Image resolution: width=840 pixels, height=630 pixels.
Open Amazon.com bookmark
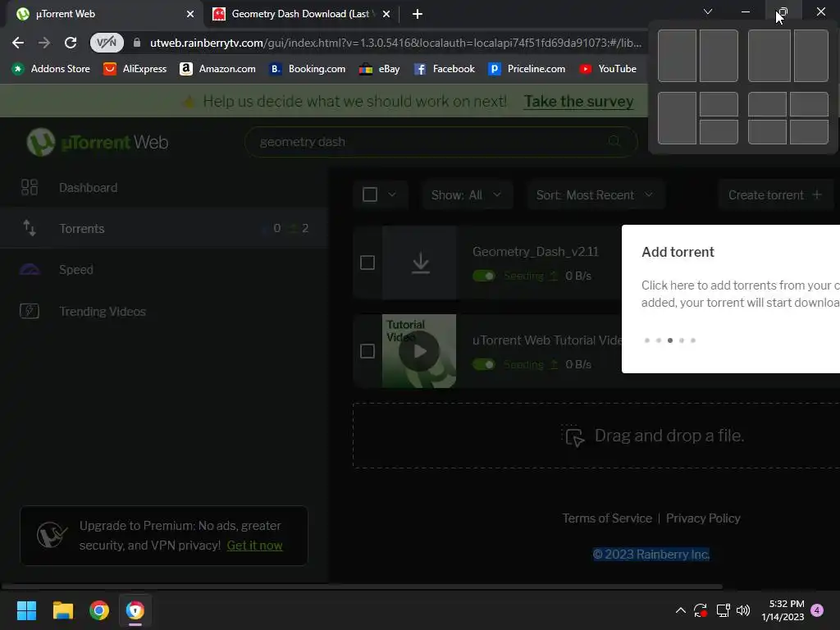[x=217, y=69]
